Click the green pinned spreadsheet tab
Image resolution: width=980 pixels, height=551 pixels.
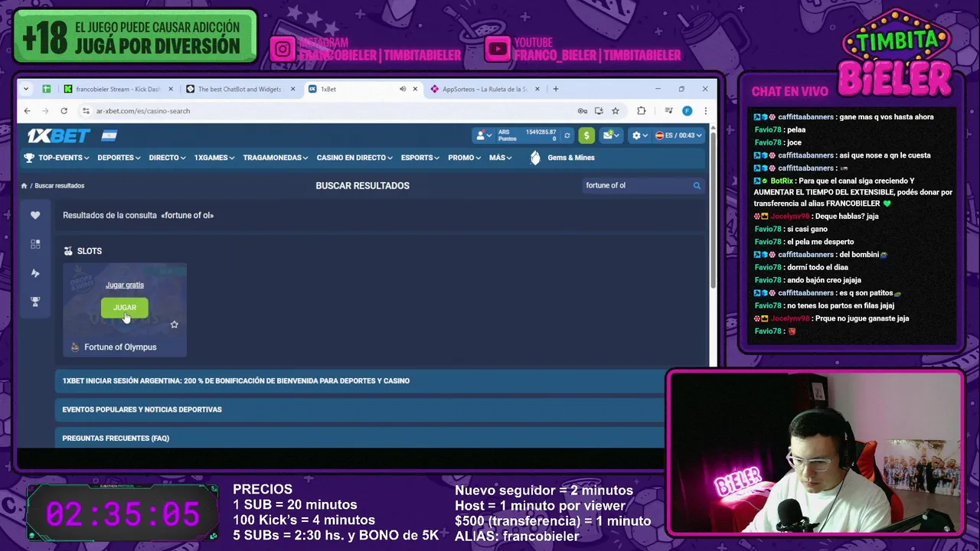pyautogui.click(x=47, y=89)
